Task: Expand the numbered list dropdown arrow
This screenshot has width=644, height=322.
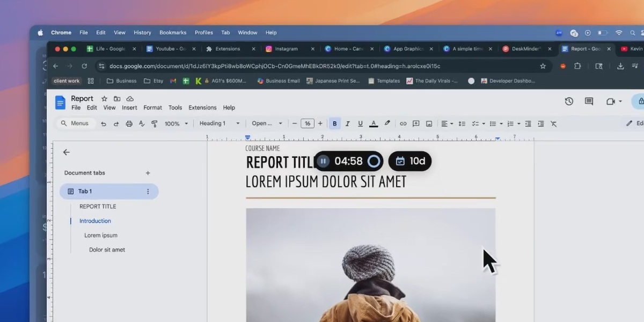Action: click(519, 123)
